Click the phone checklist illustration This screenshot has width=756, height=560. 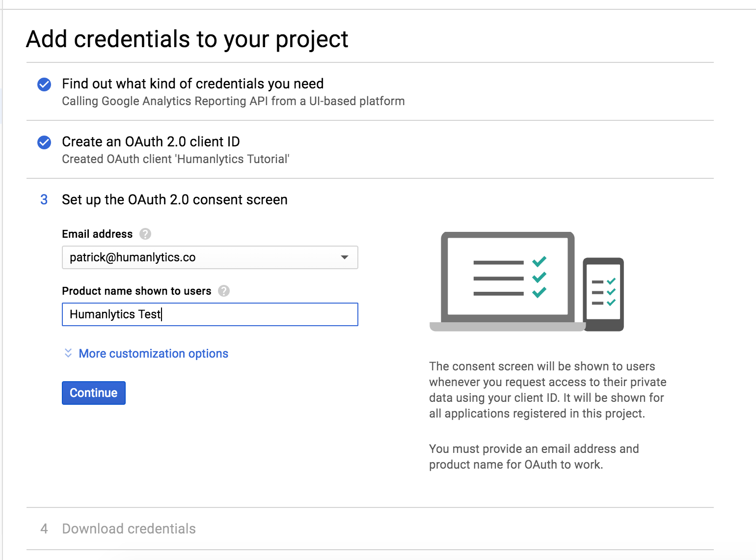click(x=603, y=294)
